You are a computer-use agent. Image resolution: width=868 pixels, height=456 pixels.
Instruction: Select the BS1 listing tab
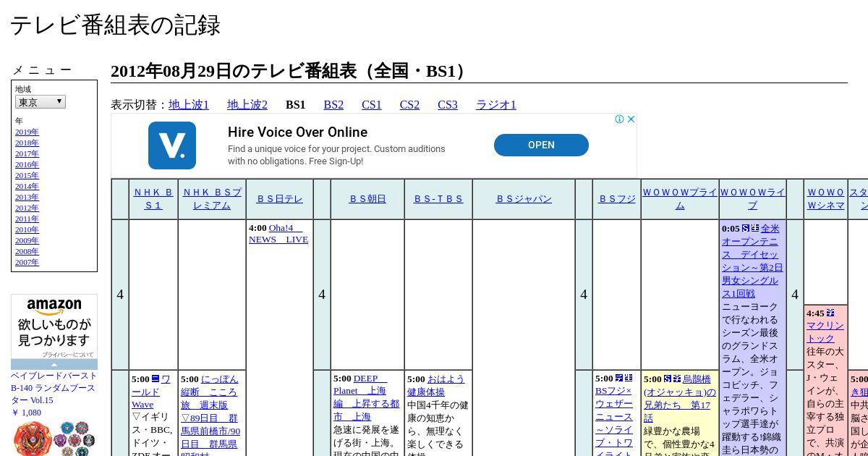(x=296, y=105)
